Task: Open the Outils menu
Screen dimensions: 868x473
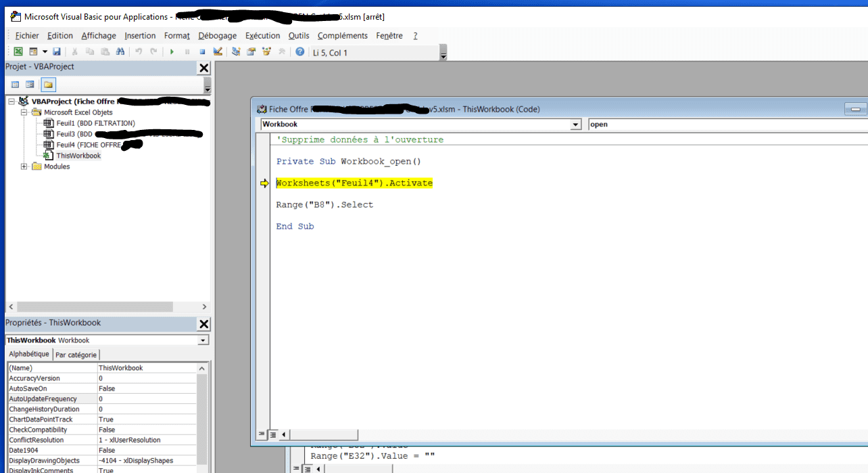Action: point(299,36)
